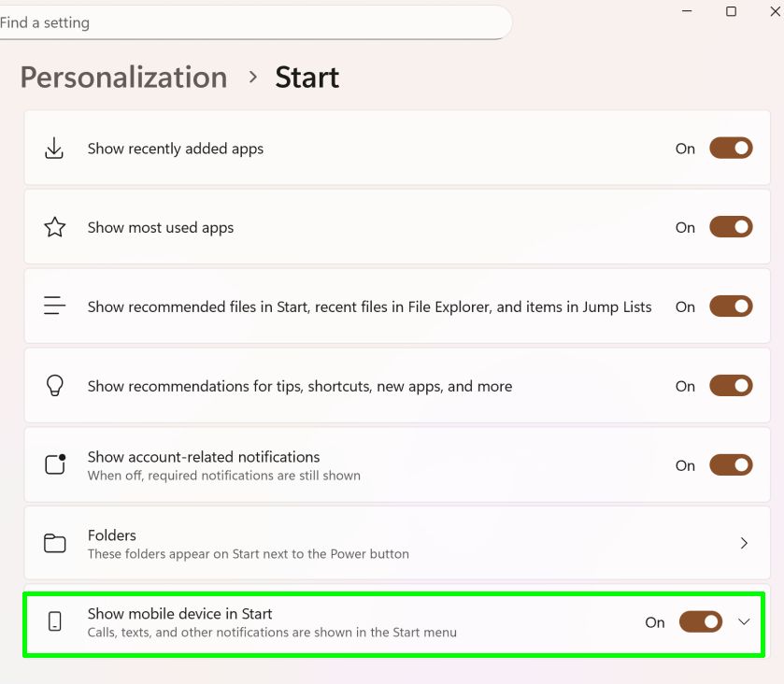Click the phone icon for mobile device
This screenshot has width=784, height=684.
click(x=54, y=621)
